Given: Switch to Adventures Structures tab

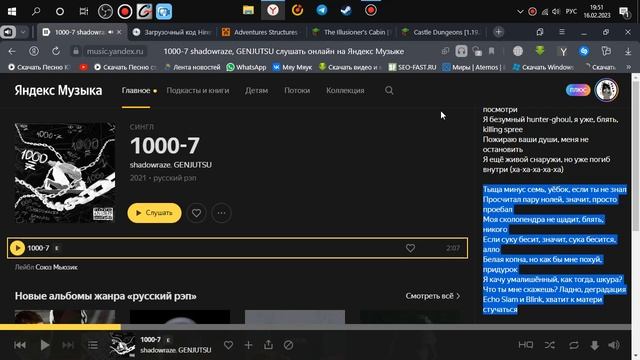Looking at the screenshot, I should pyautogui.click(x=261, y=32).
